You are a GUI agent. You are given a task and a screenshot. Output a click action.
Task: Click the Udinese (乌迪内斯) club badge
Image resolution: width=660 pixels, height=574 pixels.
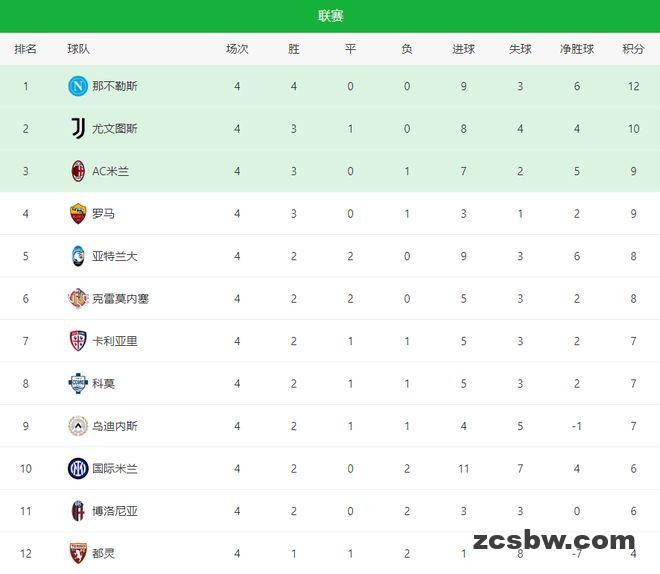click(x=78, y=426)
